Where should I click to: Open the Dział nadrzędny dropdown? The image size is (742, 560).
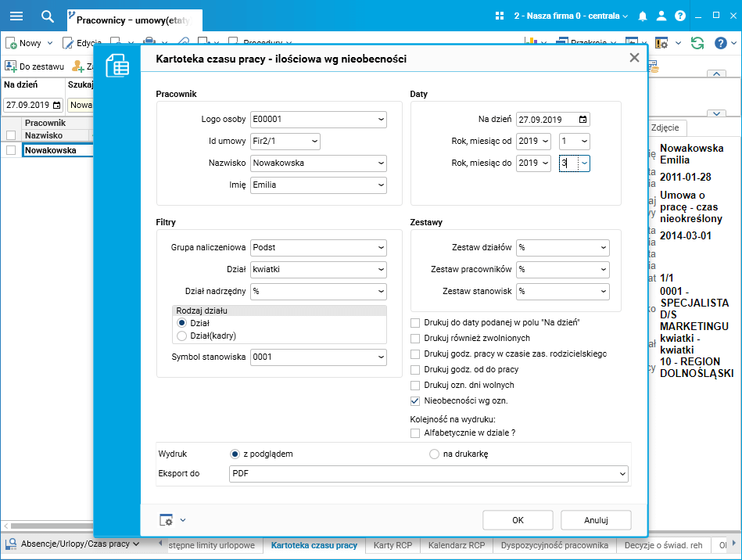(381, 292)
